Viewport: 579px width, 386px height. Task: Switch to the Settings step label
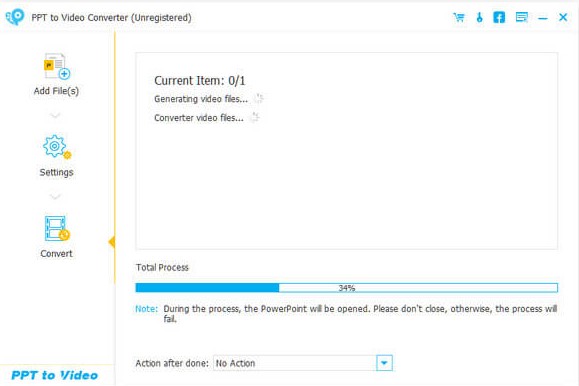click(56, 172)
